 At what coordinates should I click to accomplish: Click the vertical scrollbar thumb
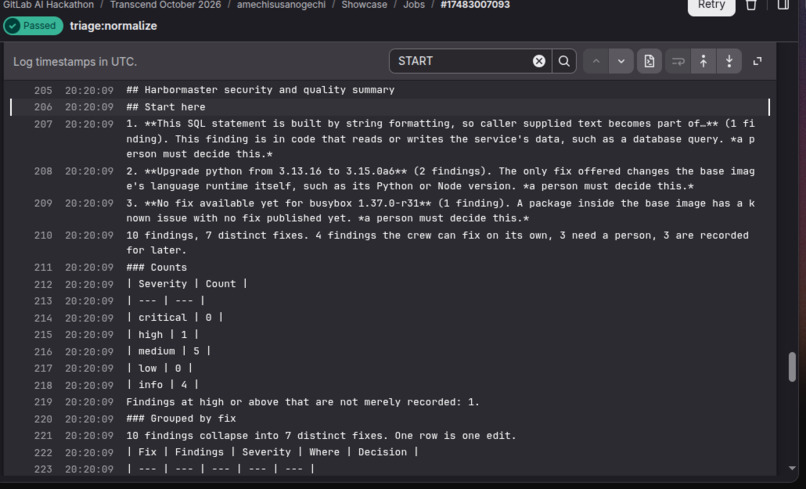click(x=792, y=367)
